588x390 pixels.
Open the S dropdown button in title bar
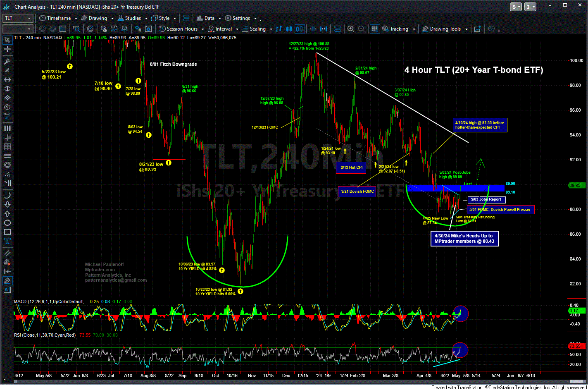[516, 7]
